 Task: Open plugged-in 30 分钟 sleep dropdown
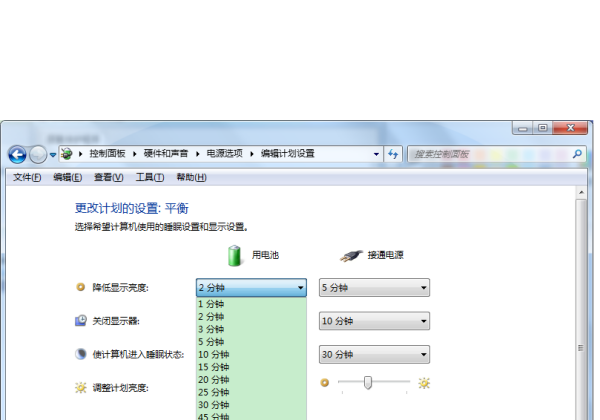tap(374, 355)
